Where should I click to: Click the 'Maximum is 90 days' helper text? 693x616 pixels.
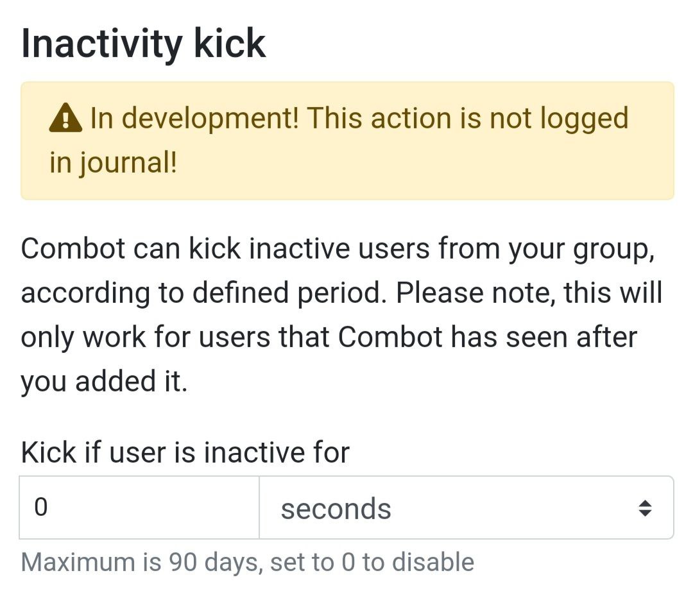click(142, 563)
